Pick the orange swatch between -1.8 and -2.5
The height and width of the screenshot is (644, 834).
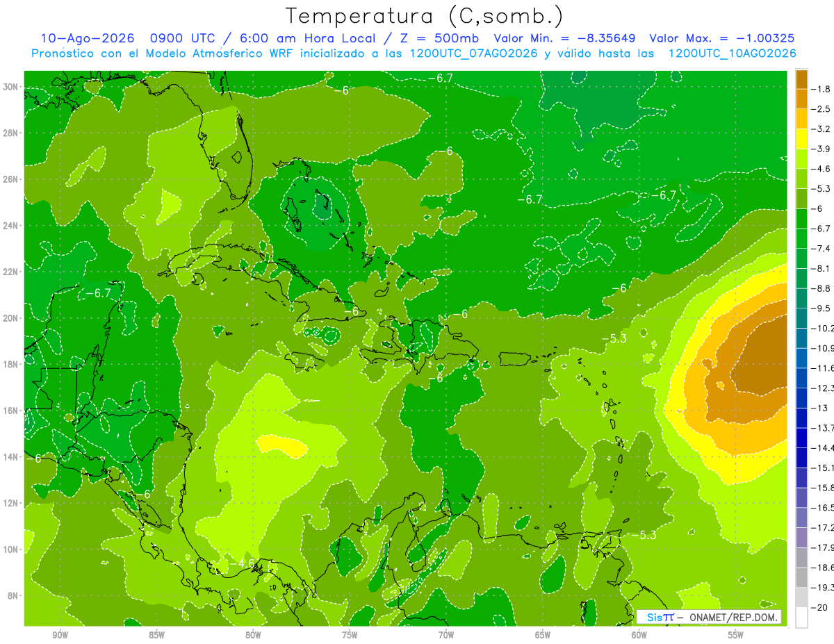(x=801, y=99)
